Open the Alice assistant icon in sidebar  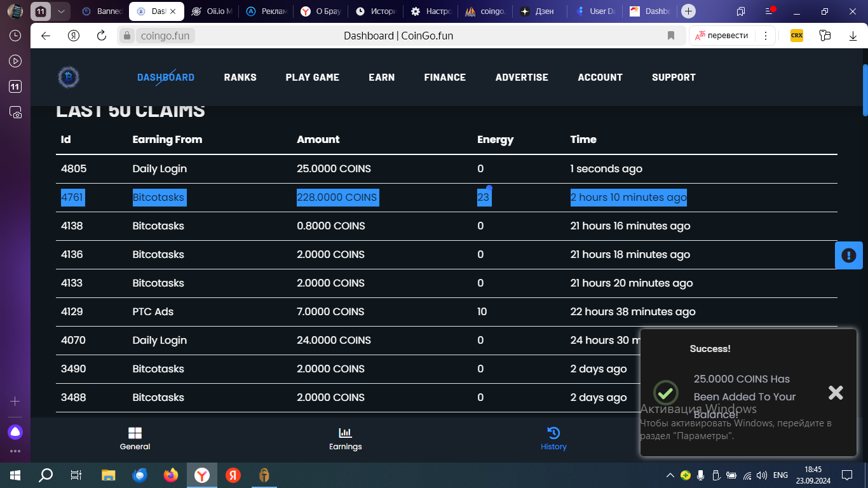[x=15, y=432]
